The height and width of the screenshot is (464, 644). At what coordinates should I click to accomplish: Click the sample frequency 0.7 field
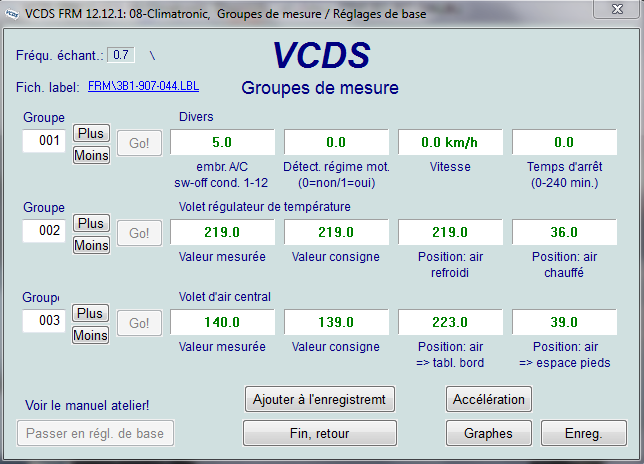(x=121, y=55)
